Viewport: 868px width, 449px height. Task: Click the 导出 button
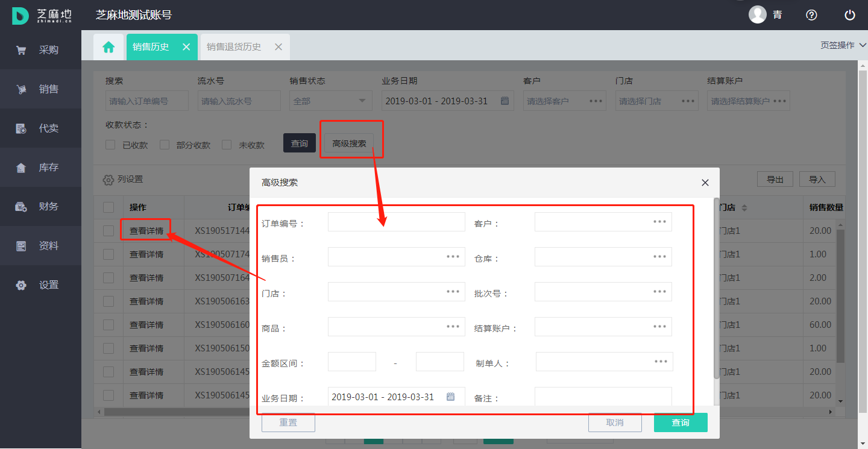click(775, 179)
